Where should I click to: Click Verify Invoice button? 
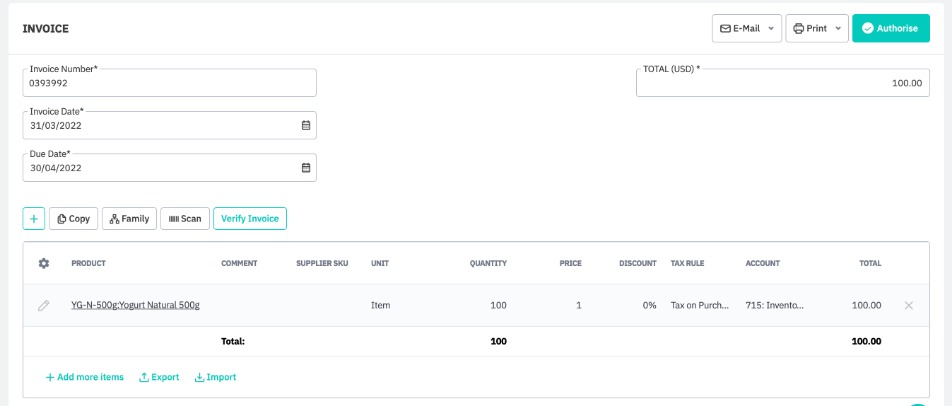click(x=249, y=218)
